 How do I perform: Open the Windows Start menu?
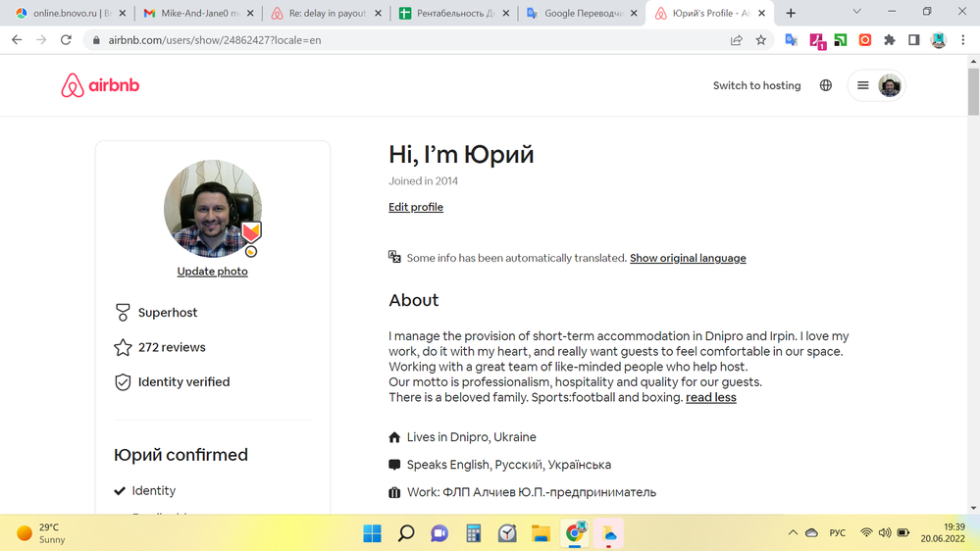pos(373,533)
